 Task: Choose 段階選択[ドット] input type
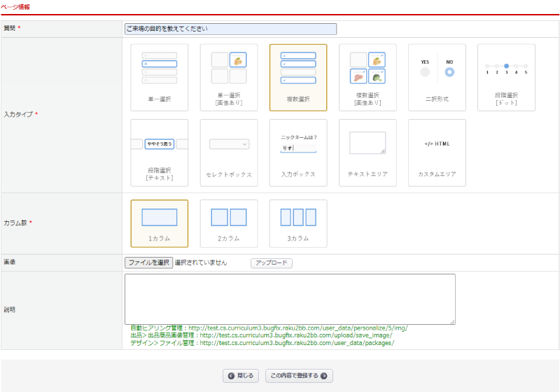click(x=506, y=78)
